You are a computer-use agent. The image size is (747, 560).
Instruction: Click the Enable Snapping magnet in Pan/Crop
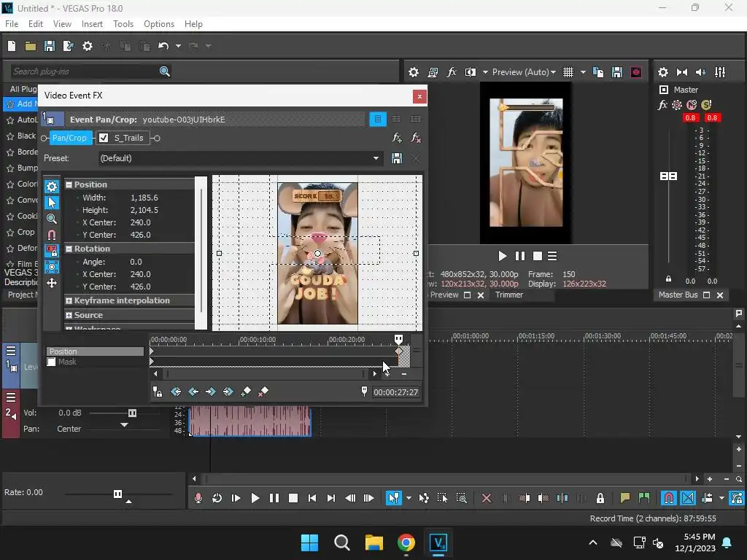[x=52, y=235]
